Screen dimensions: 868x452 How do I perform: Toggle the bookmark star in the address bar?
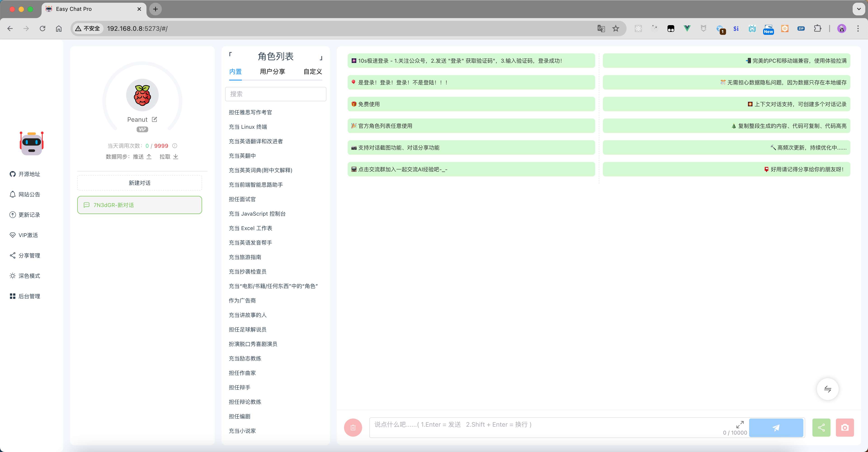pyautogui.click(x=616, y=28)
